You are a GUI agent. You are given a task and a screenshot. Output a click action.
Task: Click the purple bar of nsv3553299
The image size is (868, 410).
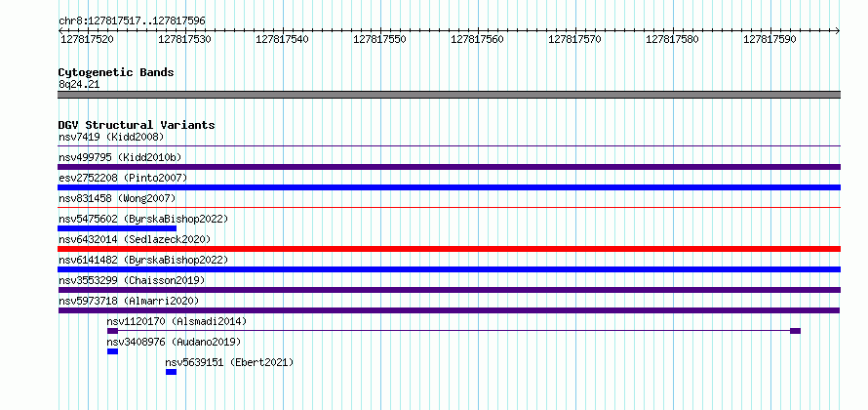pyautogui.click(x=449, y=290)
